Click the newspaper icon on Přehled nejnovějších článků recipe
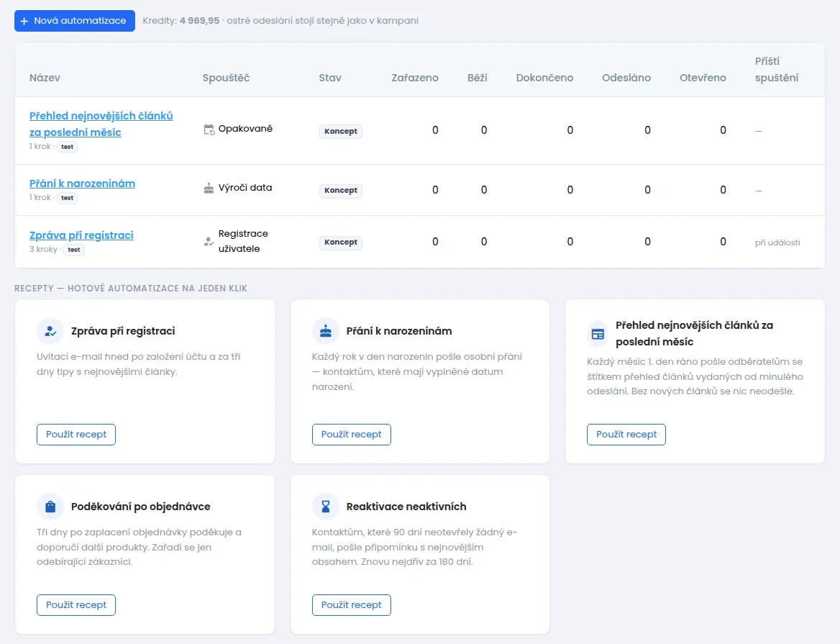Image resolution: width=840 pixels, height=644 pixels. [598, 334]
